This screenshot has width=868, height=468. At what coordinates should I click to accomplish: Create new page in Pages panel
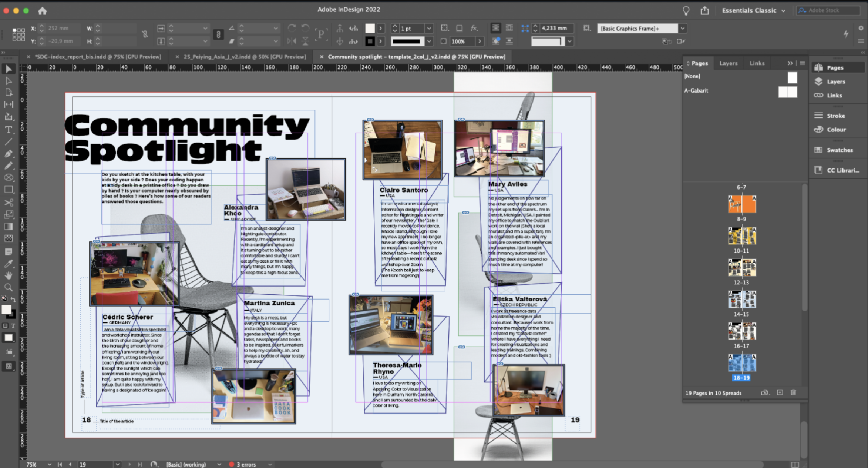[x=780, y=392]
